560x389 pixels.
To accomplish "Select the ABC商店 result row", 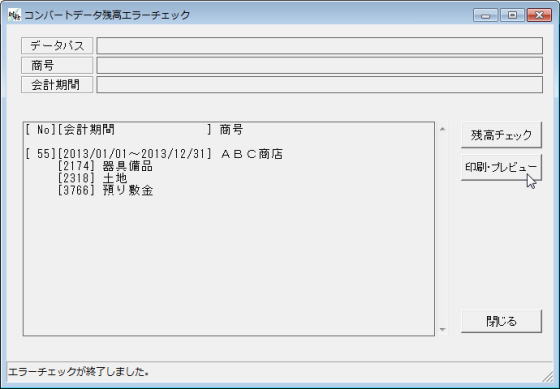I will point(154,154).
